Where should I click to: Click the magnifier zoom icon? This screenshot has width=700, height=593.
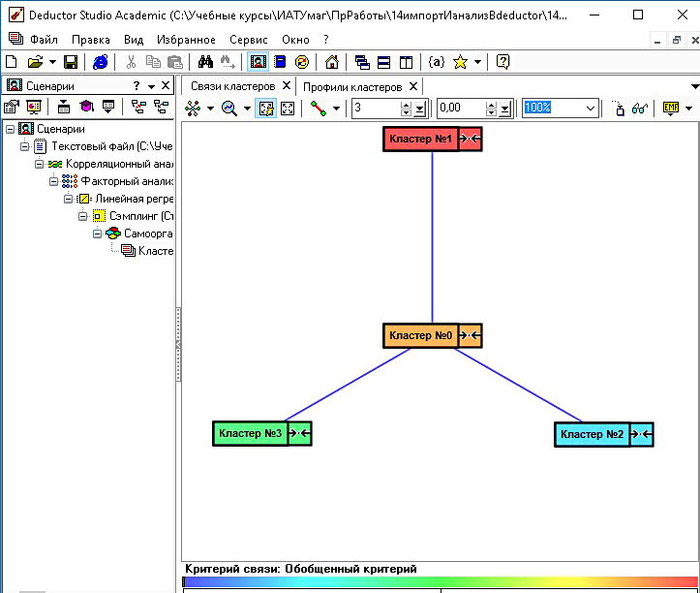pos(229,109)
